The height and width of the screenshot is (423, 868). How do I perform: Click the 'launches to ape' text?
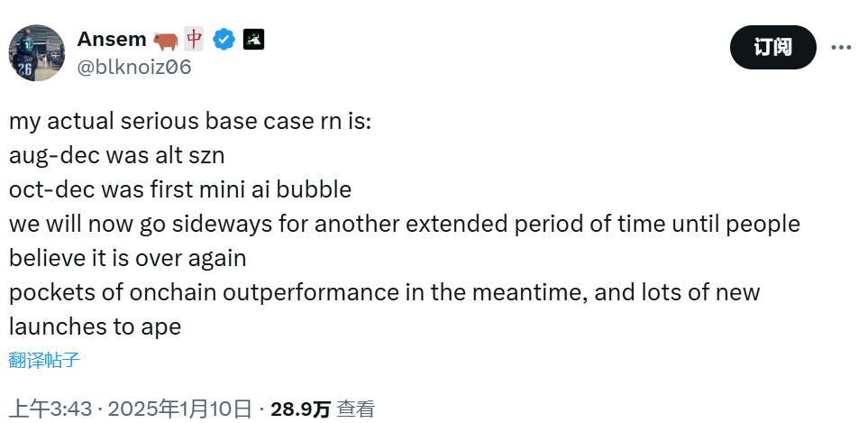click(95, 326)
